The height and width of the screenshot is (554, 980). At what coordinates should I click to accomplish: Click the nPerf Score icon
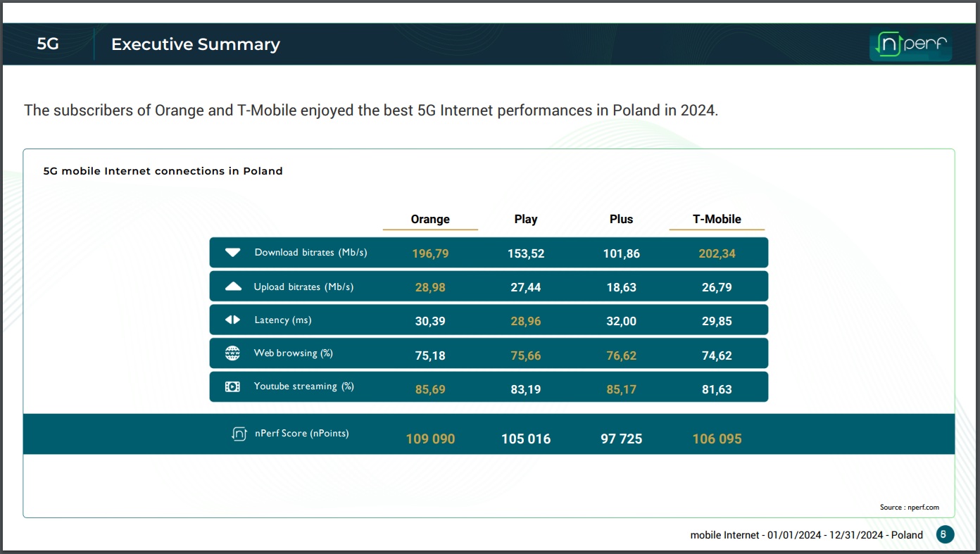(x=239, y=434)
